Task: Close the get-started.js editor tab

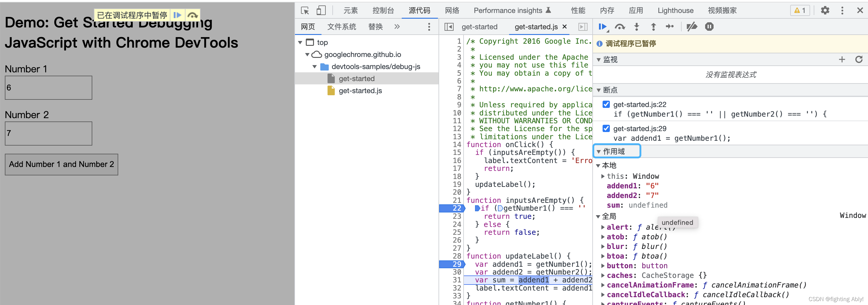Action: coord(565,27)
